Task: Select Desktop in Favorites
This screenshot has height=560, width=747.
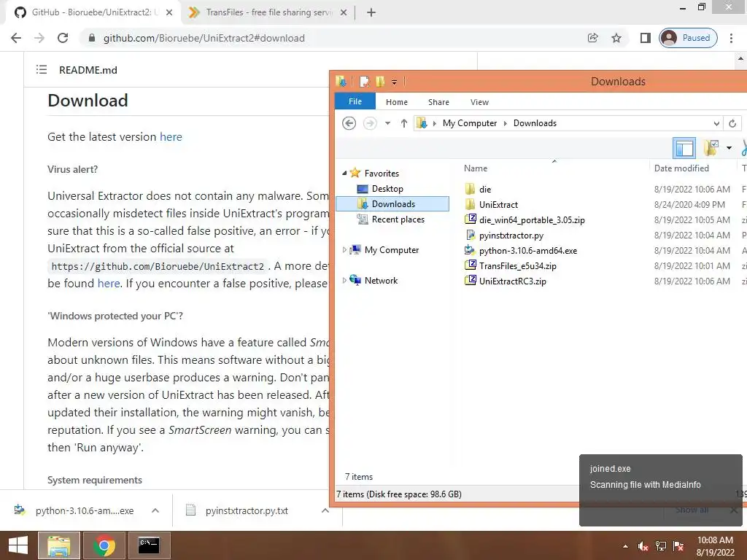Action: click(x=387, y=189)
